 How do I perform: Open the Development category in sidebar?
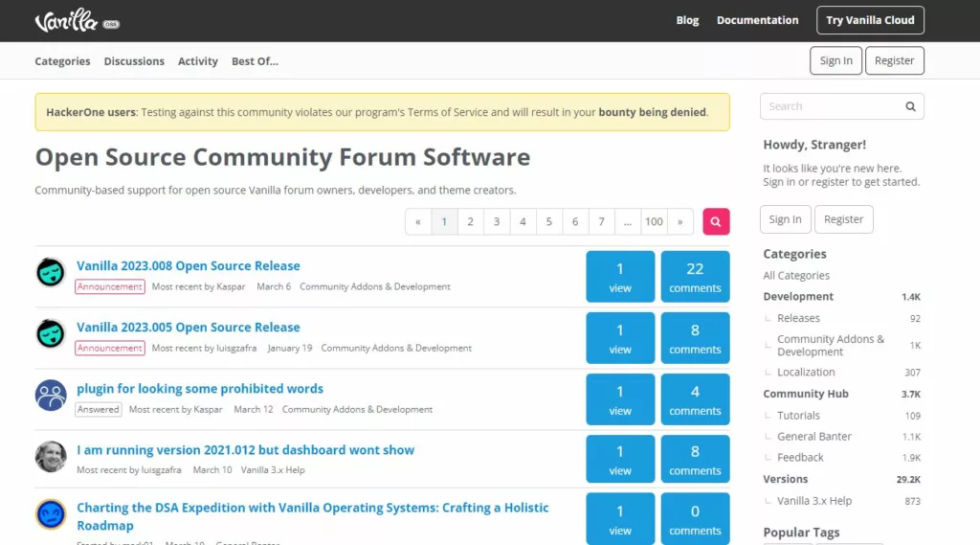(798, 297)
